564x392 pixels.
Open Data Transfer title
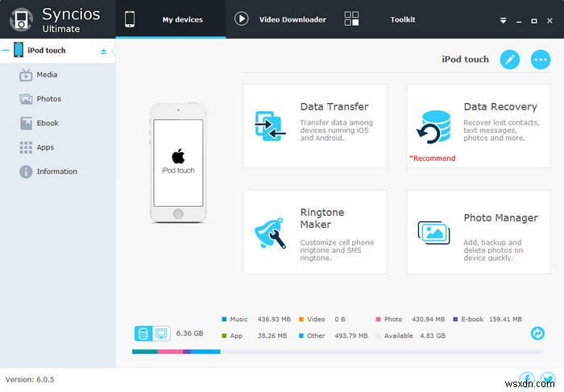point(334,107)
